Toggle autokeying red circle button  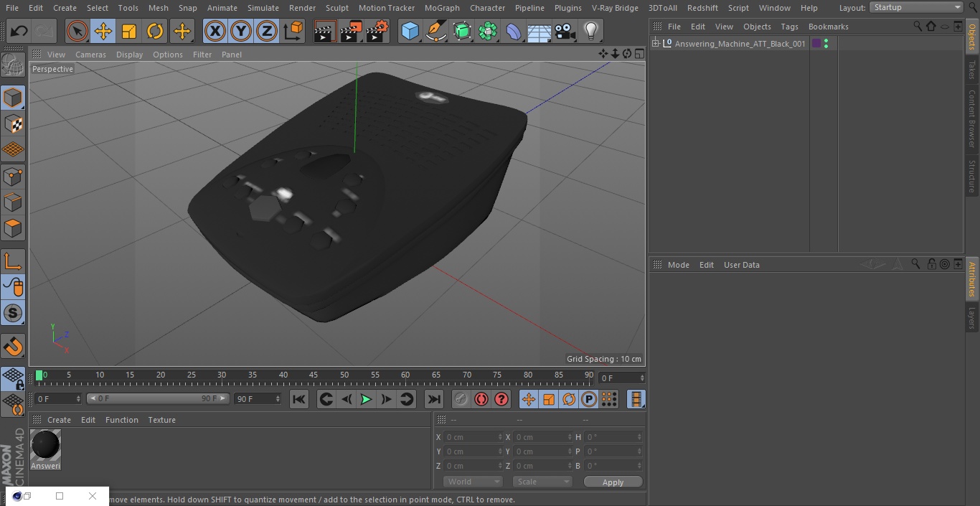(481, 399)
